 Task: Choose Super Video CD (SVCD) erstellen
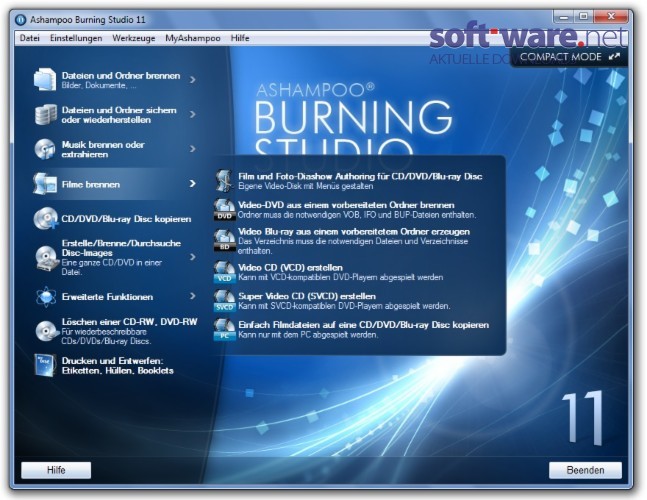point(307,296)
